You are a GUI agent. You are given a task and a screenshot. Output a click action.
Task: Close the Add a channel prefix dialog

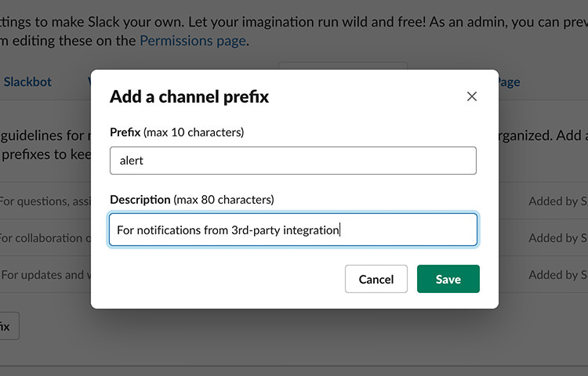pos(472,96)
